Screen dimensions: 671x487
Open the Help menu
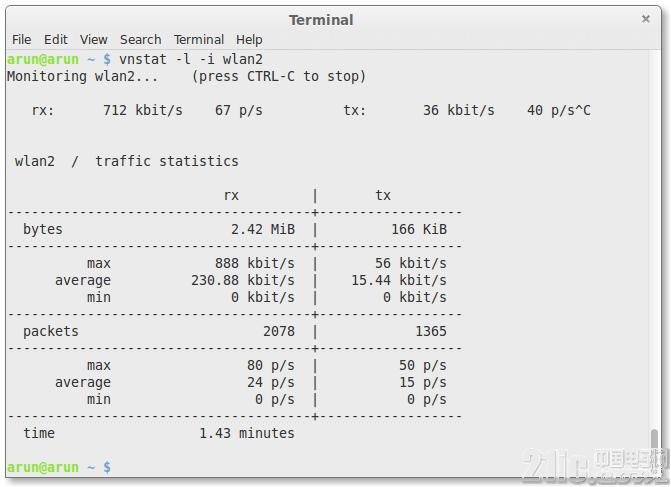coord(249,40)
